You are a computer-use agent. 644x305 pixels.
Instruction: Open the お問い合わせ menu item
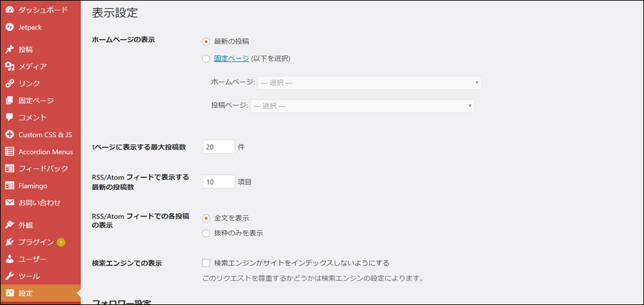pyautogui.click(x=40, y=202)
